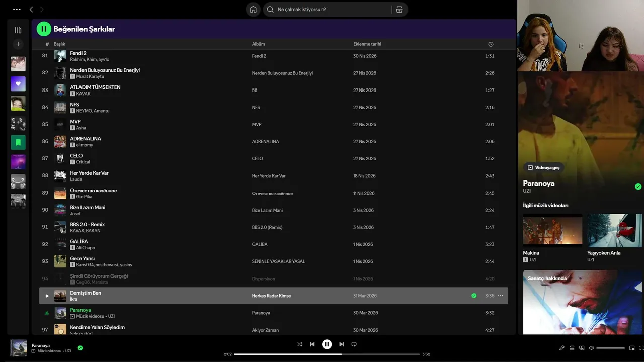The image size is (644, 362).
Task: Open the green bookmark saved item in sidebar
Action: click(x=18, y=142)
